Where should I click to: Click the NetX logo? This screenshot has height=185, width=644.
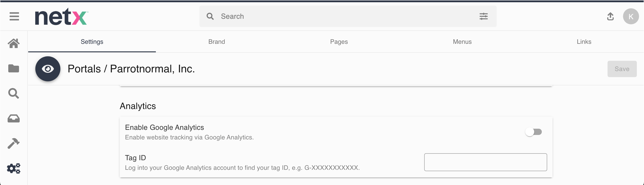point(61,17)
